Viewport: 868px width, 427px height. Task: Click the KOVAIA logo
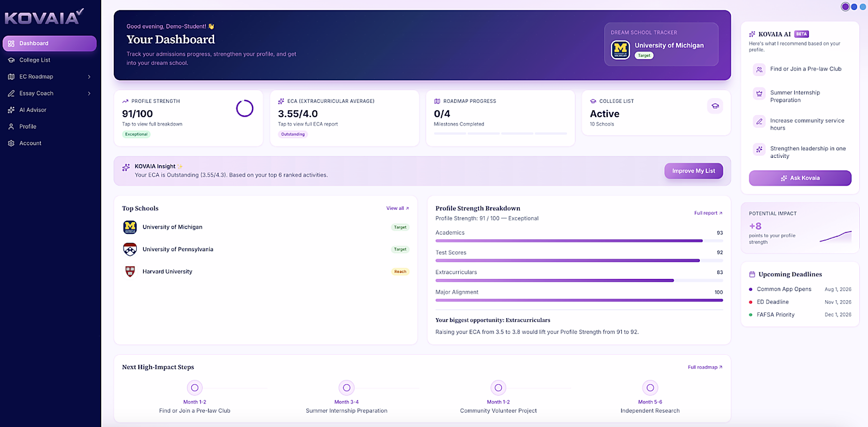coord(44,17)
